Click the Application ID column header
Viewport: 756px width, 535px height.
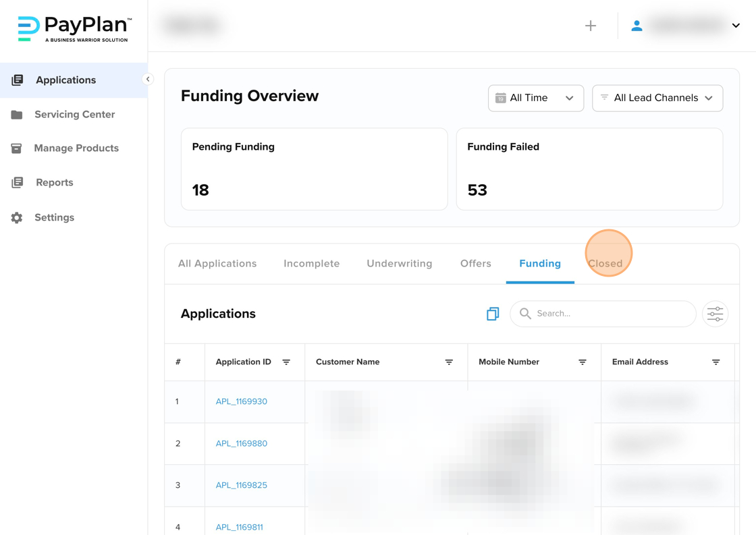coord(243,362)
